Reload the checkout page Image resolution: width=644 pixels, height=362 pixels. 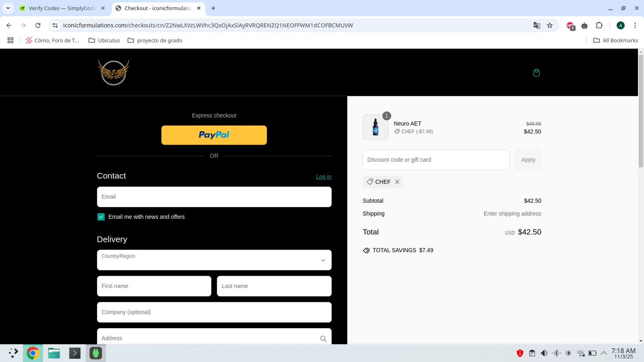[38, 25]
